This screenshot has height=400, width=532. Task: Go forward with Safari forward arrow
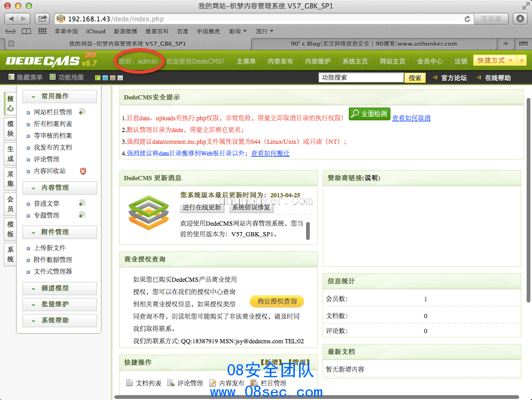(24, 19)
